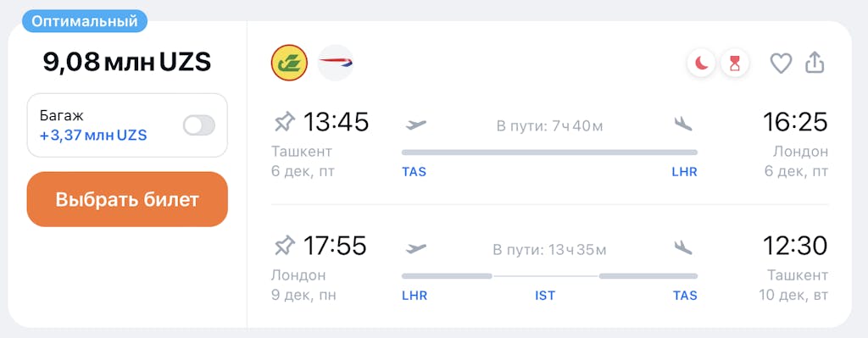
Task: Click the British Airways airline logo
Action: point(336,63)
